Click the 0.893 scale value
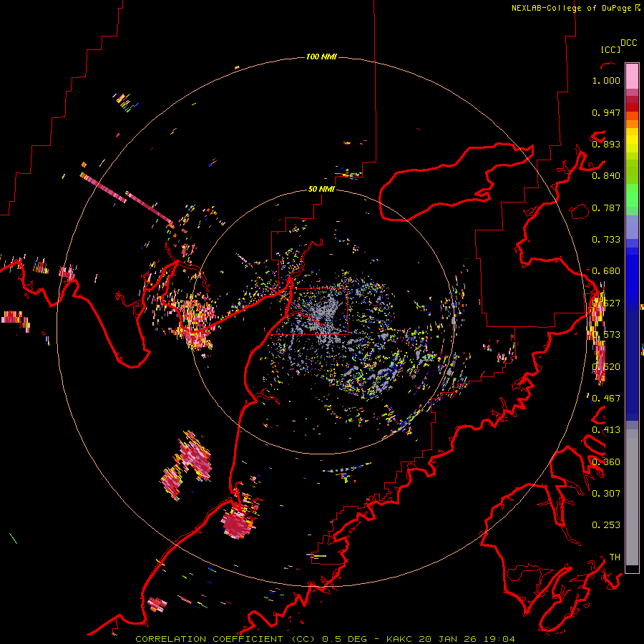Viewport: 644px width, 644px height. coord(606,144)
